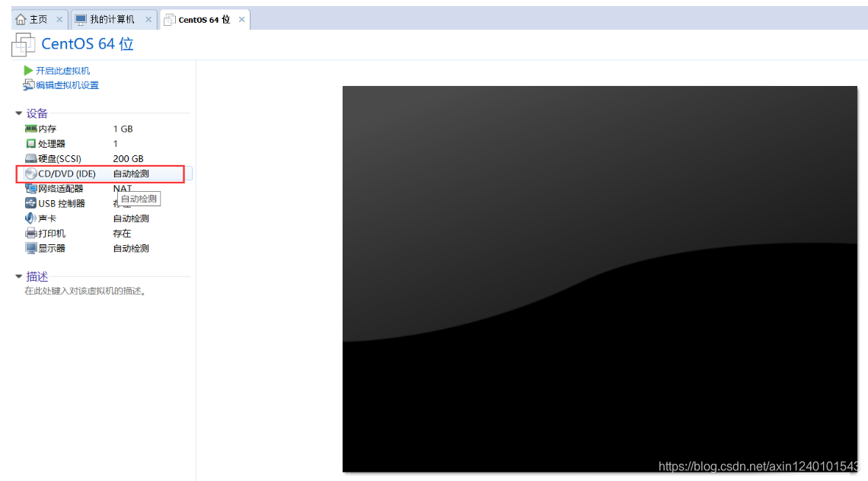Click the large VM icon beside the CentOS title
868x481 pixels.
click(x=24, y=44)
